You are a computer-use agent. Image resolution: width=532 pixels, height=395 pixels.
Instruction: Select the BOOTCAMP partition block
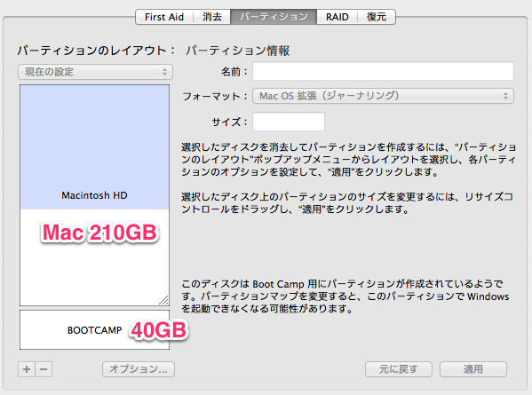[x=94, y=330]
